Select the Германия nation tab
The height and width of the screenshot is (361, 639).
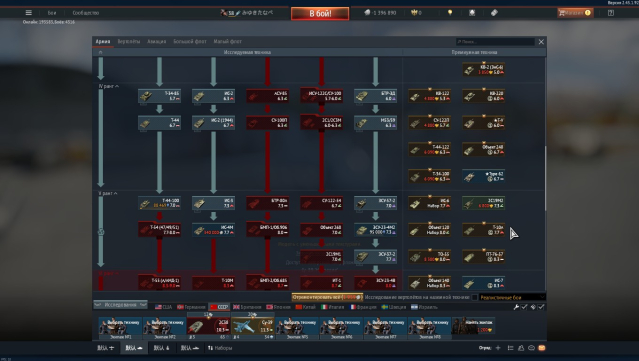point(191,307)
